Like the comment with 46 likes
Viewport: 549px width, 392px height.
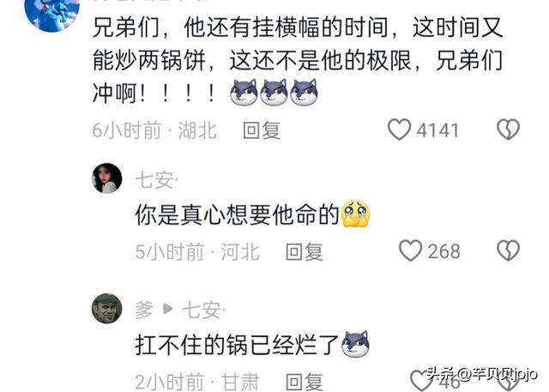(x=421, y=382)
